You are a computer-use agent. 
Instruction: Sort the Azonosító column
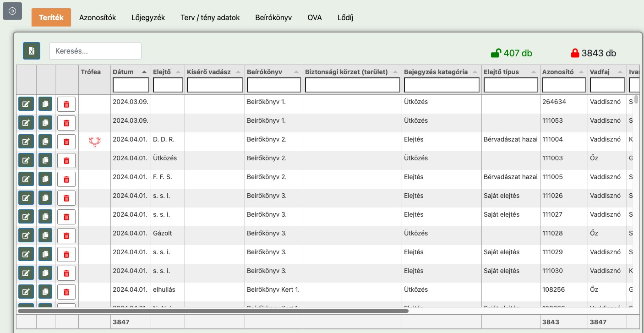(x=557, y=72)
